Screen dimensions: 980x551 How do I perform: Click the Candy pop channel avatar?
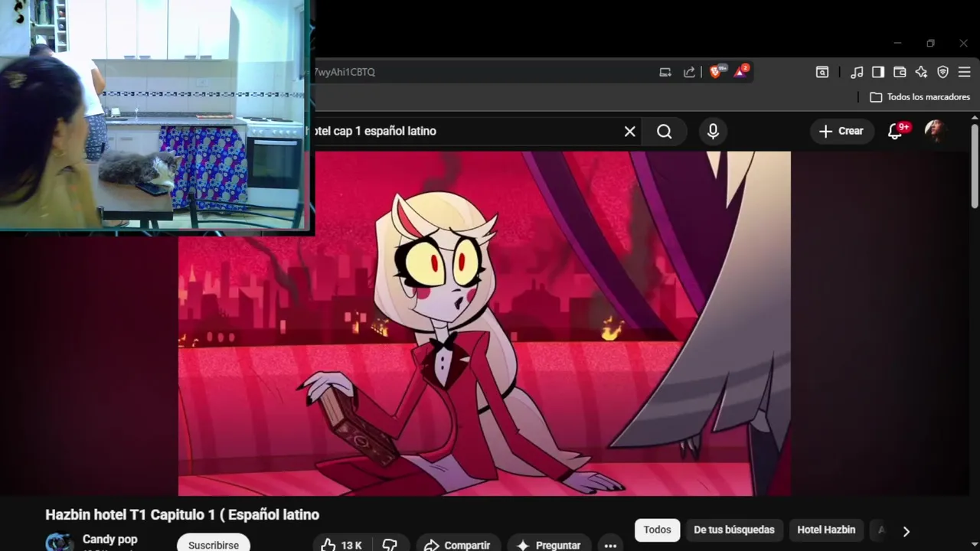(x=60, y=542)
